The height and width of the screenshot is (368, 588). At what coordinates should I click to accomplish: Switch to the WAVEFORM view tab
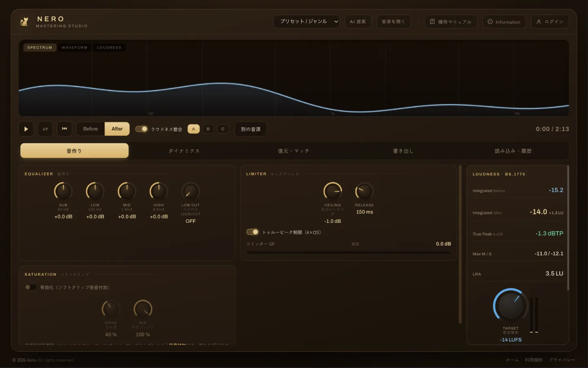tap(74, 47)
